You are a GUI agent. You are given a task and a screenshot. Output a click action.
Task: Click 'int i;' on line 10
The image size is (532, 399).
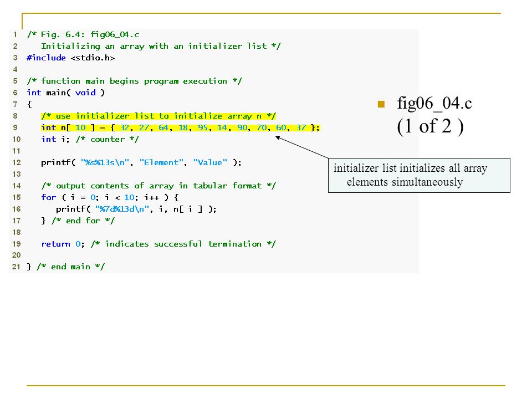(x=55, y=139)
